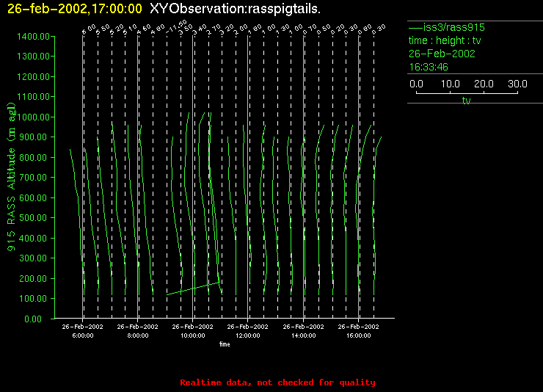Click the 700.00 altitude axis label
The image size is (543, 392).
click(x=36, y=178)
